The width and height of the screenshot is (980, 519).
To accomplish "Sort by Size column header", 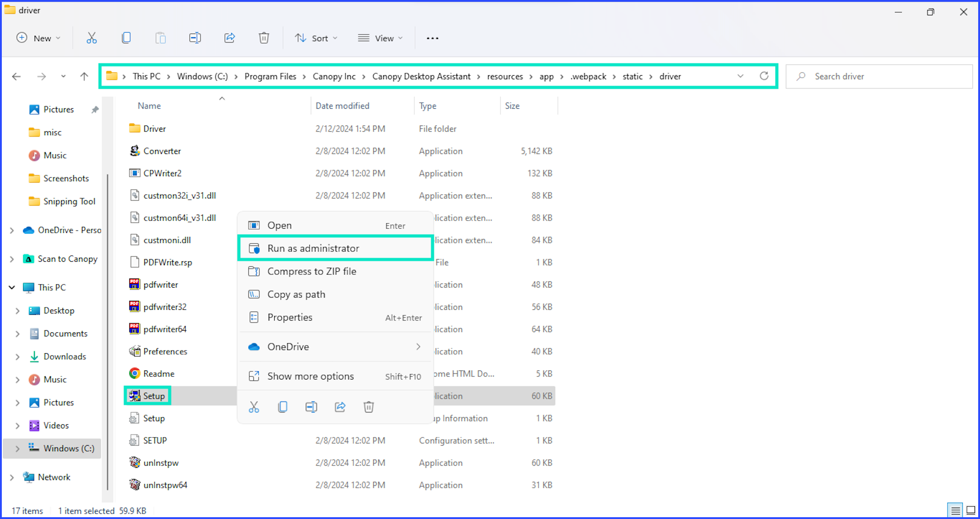I will pyautogui.click(x=512, y=106).
